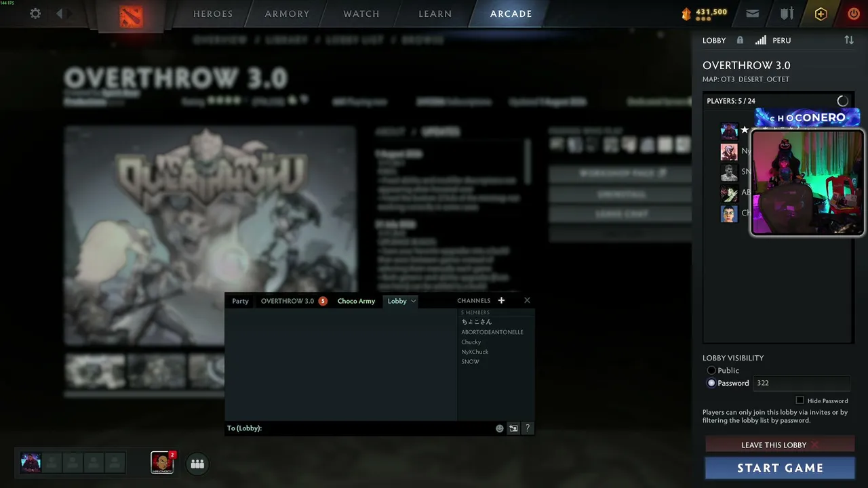The image size is (868, 488).
Task: Click the OVERTHROW 3.0 lobby title
Action: click(746, 65)
